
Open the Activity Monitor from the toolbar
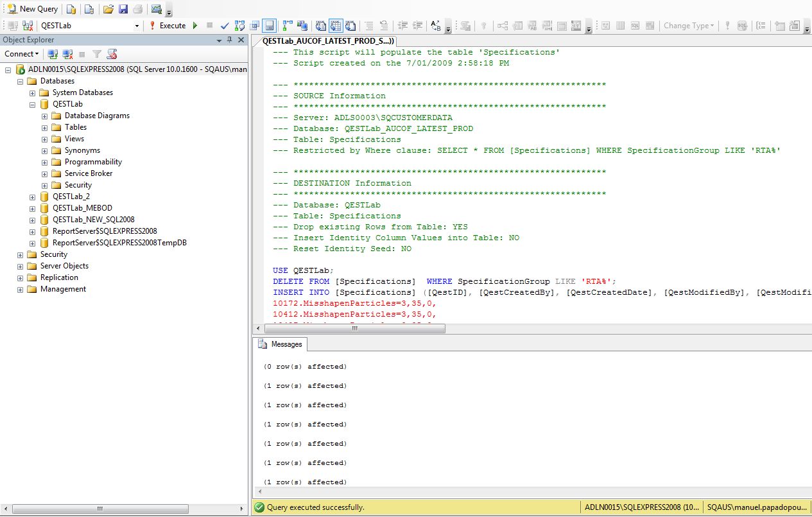tap(156, 9)
